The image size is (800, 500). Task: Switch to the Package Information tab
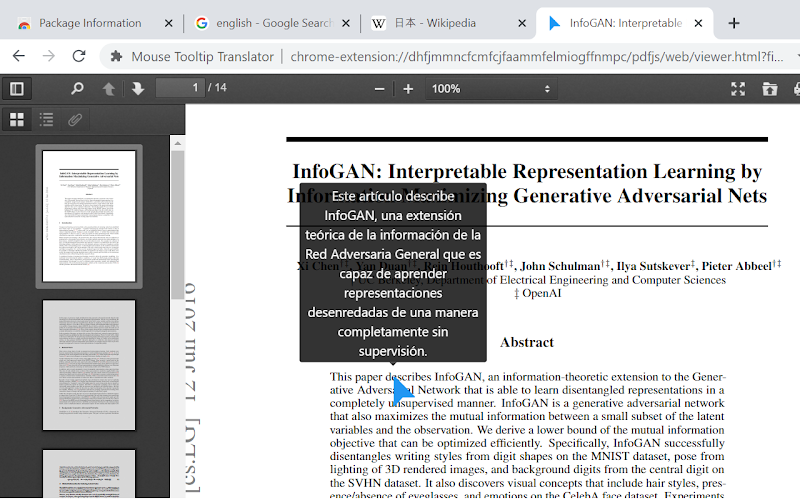(90, 23)
